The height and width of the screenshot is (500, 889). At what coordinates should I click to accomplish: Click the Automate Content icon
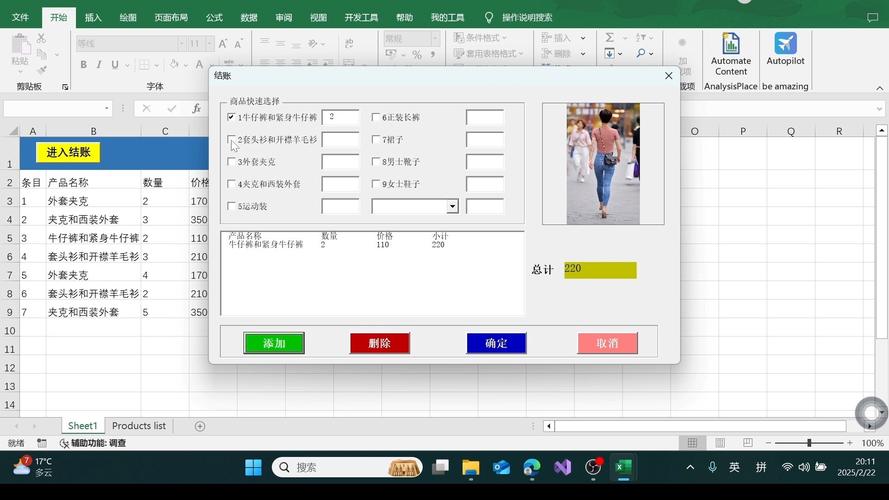point(731,44)
